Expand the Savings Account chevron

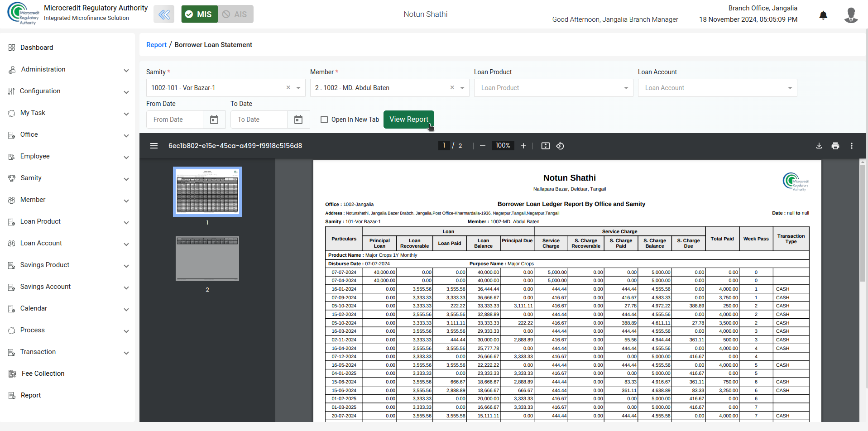click(126, 288)
